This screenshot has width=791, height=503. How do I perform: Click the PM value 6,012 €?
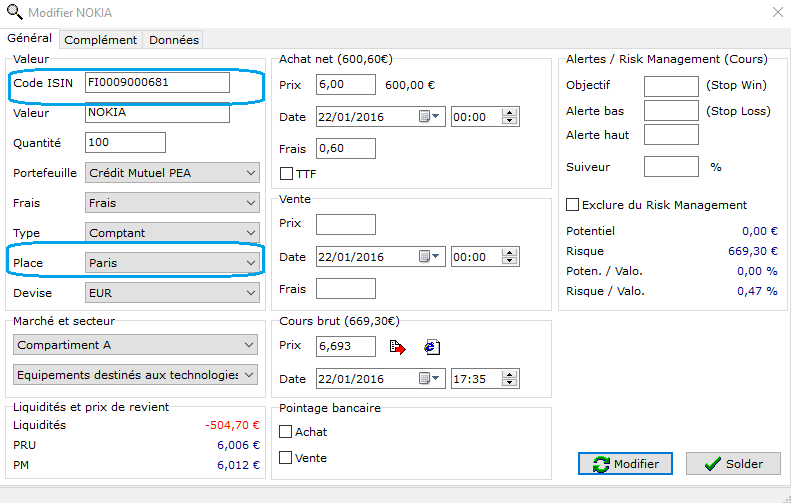tap(239, 465)
